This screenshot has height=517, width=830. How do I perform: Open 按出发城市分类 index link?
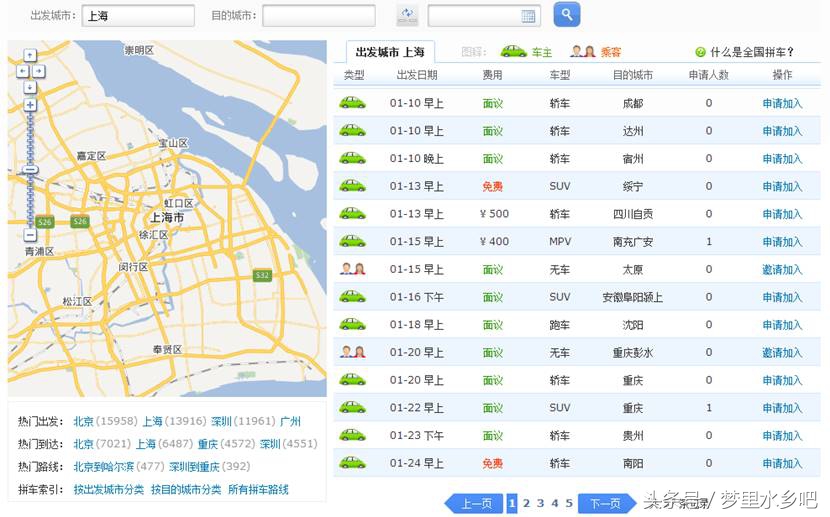coord(109,489)
